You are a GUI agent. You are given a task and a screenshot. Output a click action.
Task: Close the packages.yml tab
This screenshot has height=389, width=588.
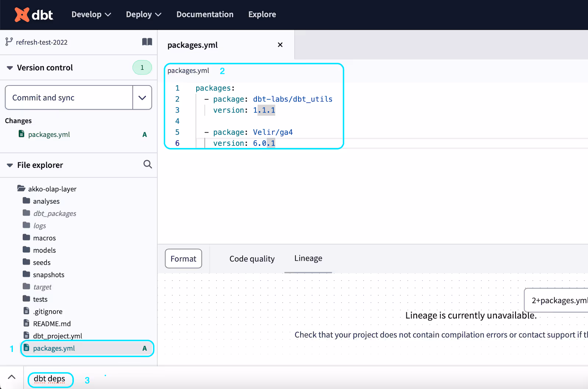point(280,45)
